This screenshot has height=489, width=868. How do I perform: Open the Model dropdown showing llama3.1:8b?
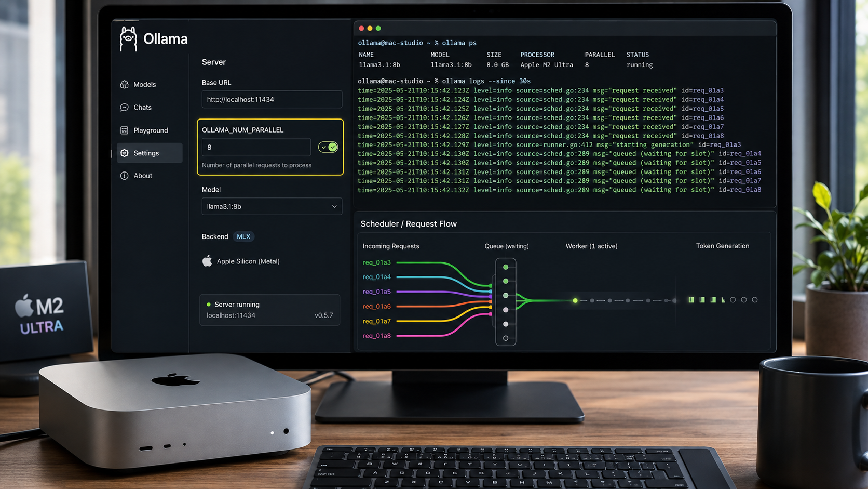(x=272, y=206)
